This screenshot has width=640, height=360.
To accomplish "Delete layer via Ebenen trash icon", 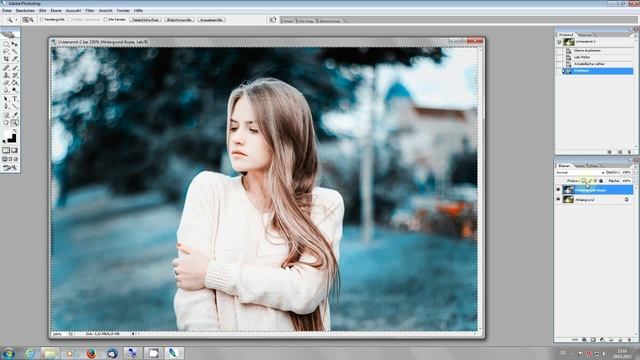I will 629,340.
